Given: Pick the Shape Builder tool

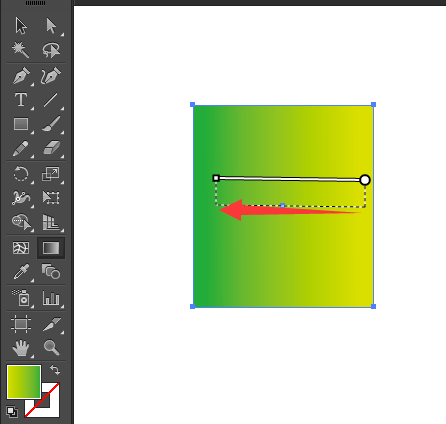Looking at the screenshot, I should click(21, 222).
